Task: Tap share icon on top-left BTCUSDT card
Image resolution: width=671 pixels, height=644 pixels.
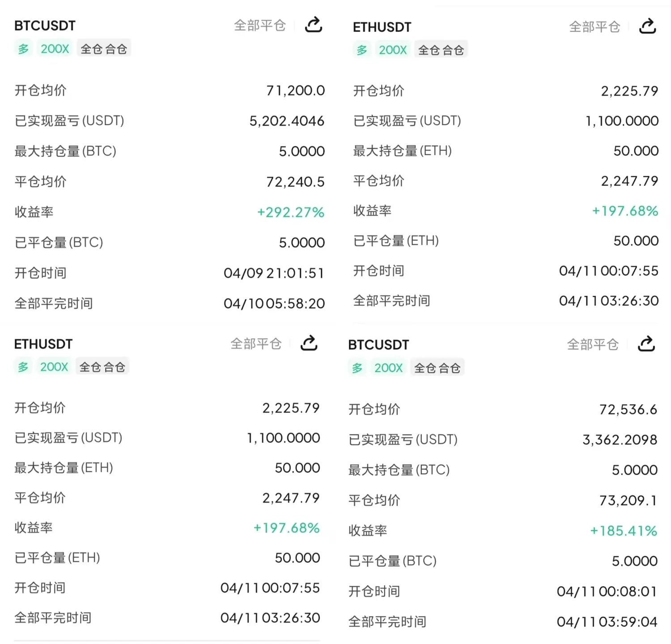Action: coord(314,25)
